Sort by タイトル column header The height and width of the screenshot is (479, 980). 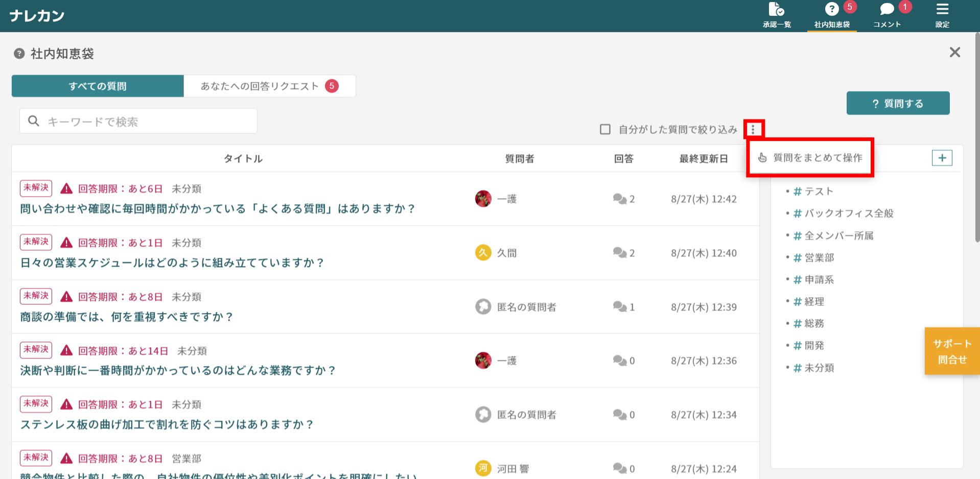coord(243,159)
